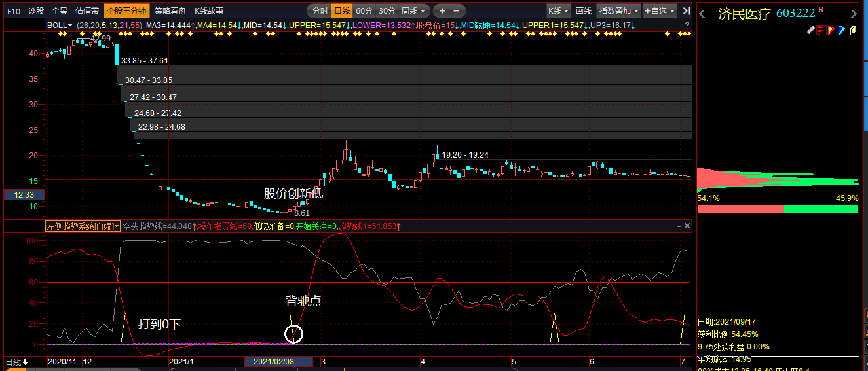868x371 pixels.
Task: Click the R mark beside 603222
Action: (x=821, y=10)
